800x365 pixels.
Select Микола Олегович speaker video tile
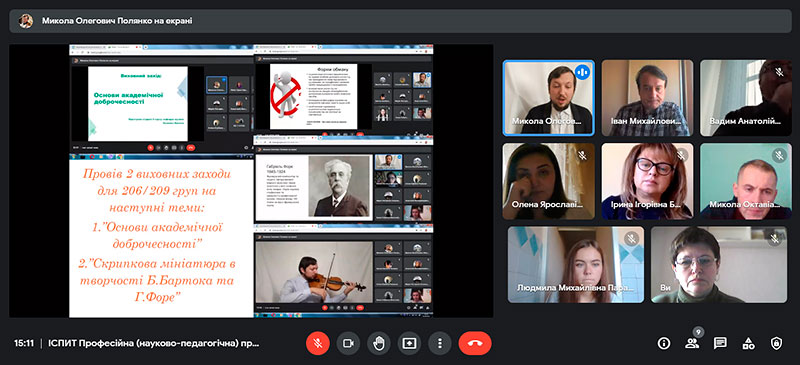point(548,98)
